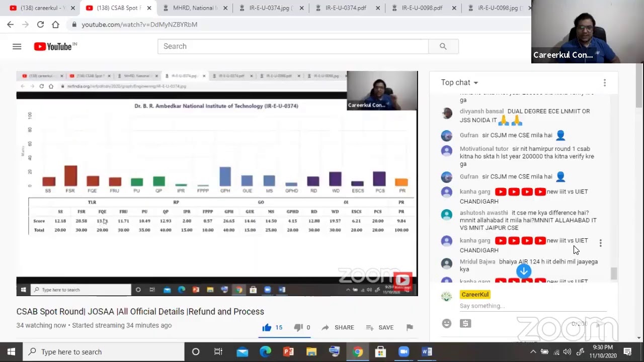Reload the page with refresh icon
The width and height of the screenshot is (644, 362).
coord(40,24)
